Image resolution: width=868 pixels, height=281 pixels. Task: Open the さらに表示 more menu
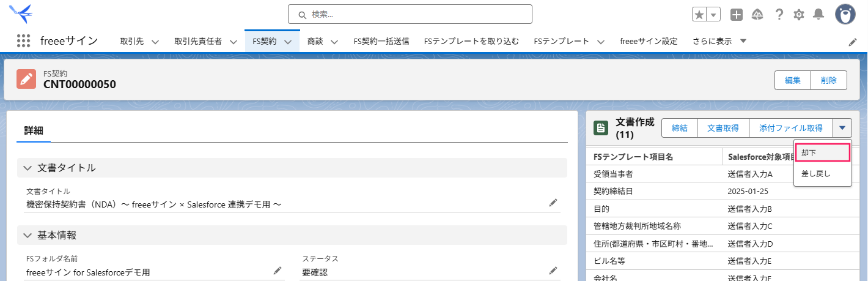[x=719, y=41]
